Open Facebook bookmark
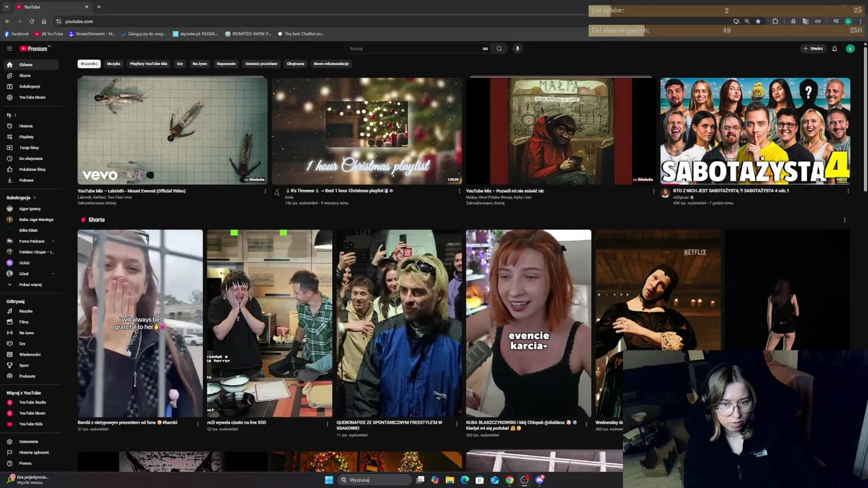Screen dimensions: 868x488 click(x=17, y=33)
